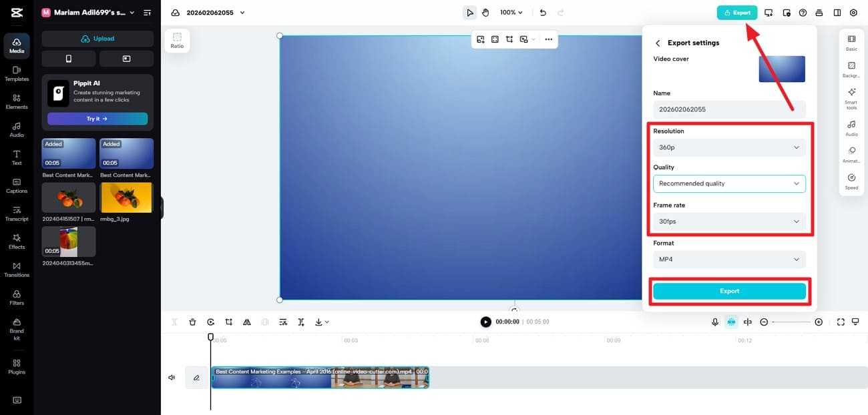Viewport: 868px width, 415px height.
Task: Select the Best Content Marketing clip on timeline
Action: click(320, 378)
